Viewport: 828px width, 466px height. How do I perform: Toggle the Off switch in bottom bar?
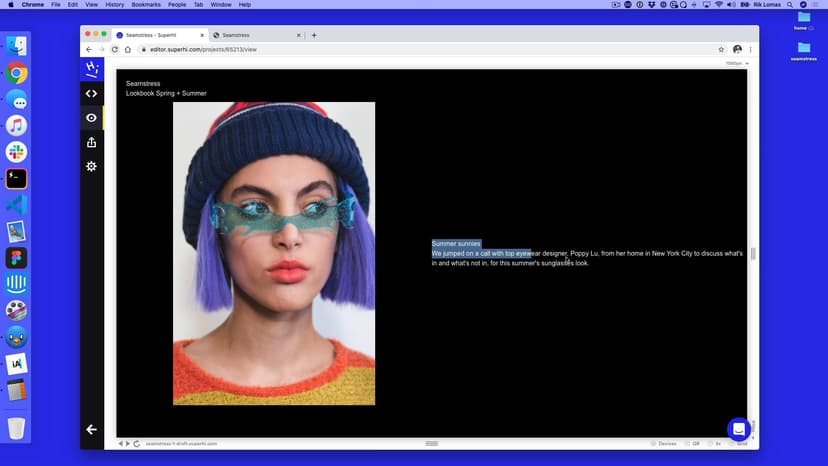[x=692, y=443]
